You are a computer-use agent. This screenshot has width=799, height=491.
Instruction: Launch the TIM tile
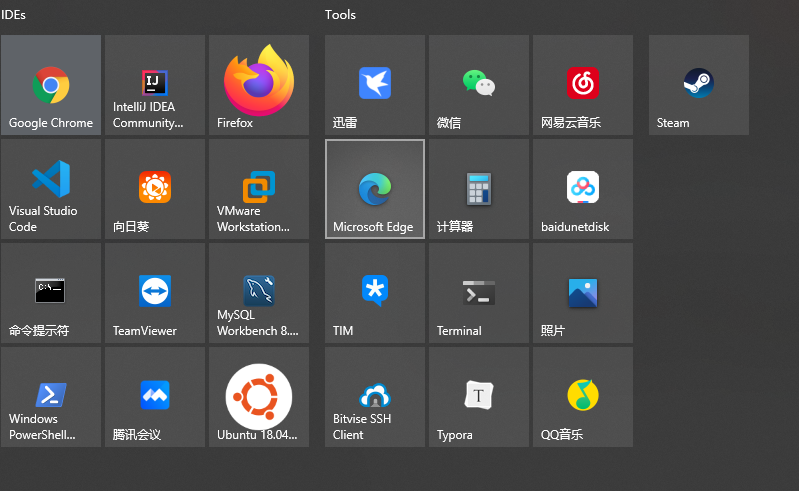[375, 293]
